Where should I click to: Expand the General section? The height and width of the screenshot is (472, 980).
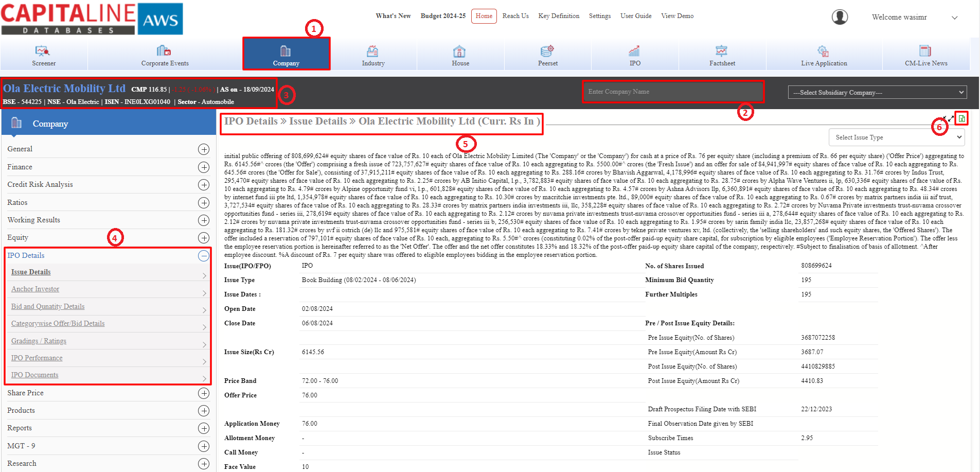pyautogui.click(x=204, y=149)
